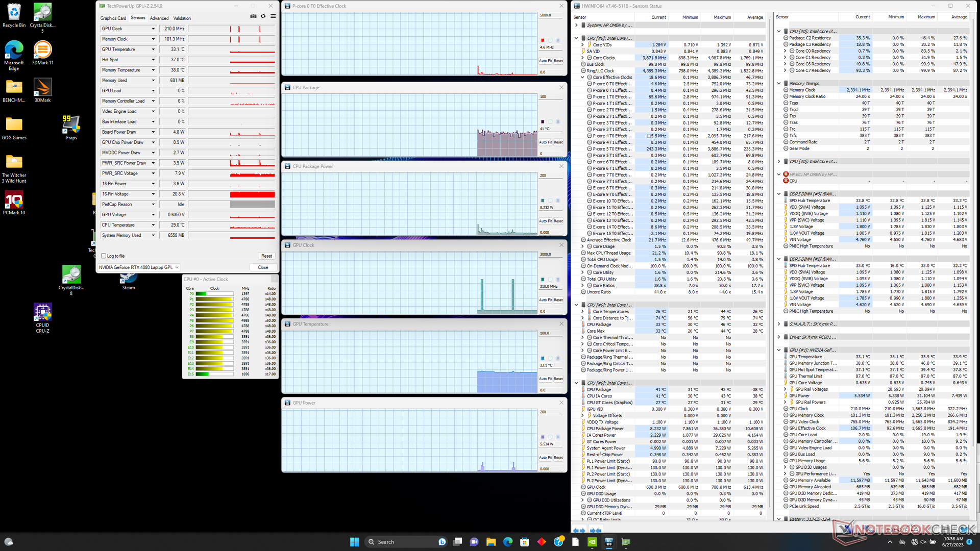
Task: Click GPU-Z refresh icon
Action: click(263, 16)
